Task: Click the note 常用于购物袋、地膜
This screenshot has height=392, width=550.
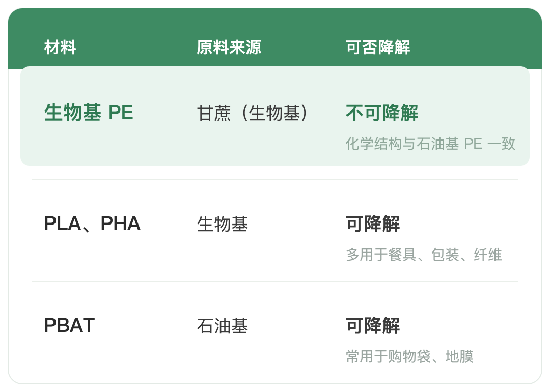Action: (409, 356)
